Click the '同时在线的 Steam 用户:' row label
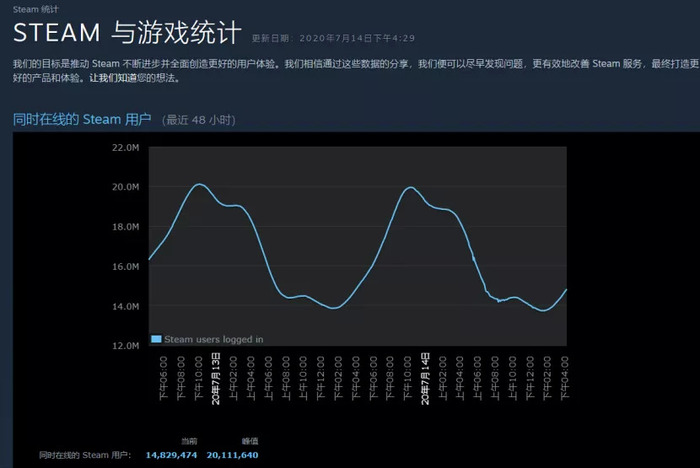 pos(85,455)
